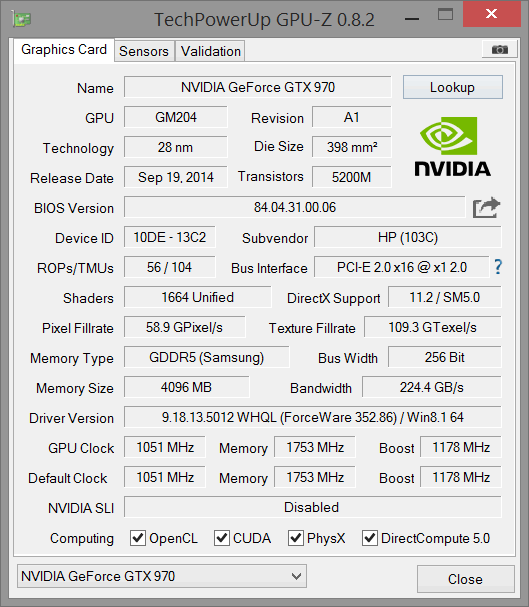This screenshot has height=607, width=529.
Task: Click the BIOS Version field
Action: click(294, 207)
